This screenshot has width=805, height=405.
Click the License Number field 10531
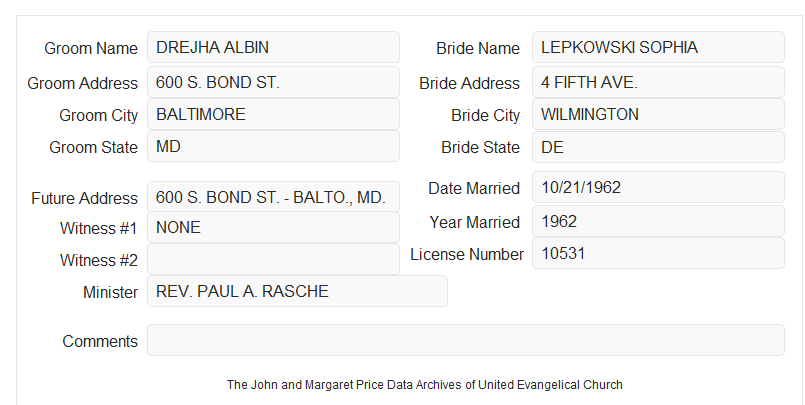(658, 253)
